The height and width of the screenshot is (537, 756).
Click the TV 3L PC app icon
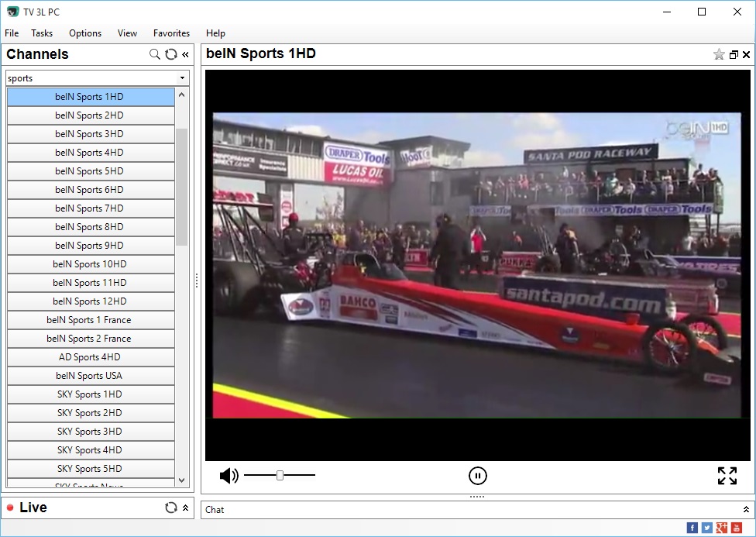[x=12, y=12]
